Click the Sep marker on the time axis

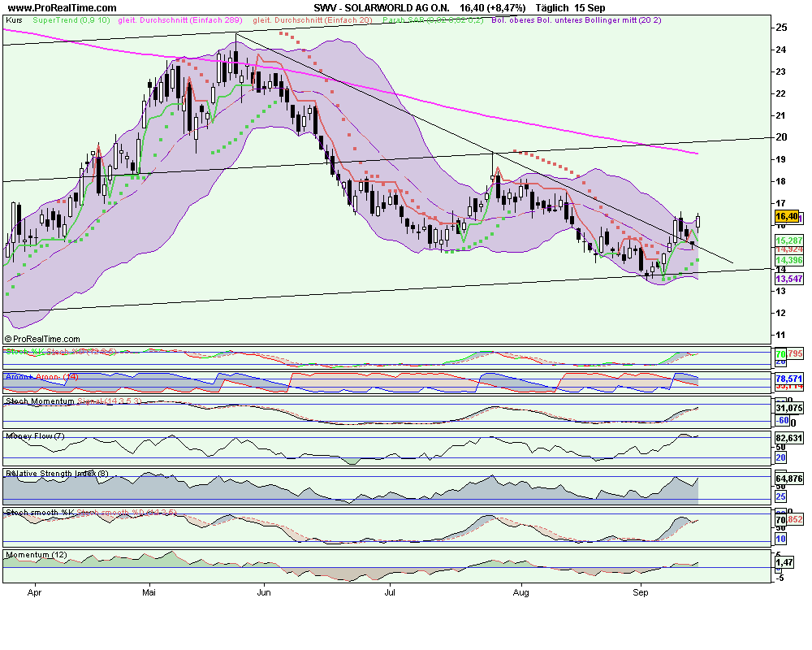pos(641,593)
